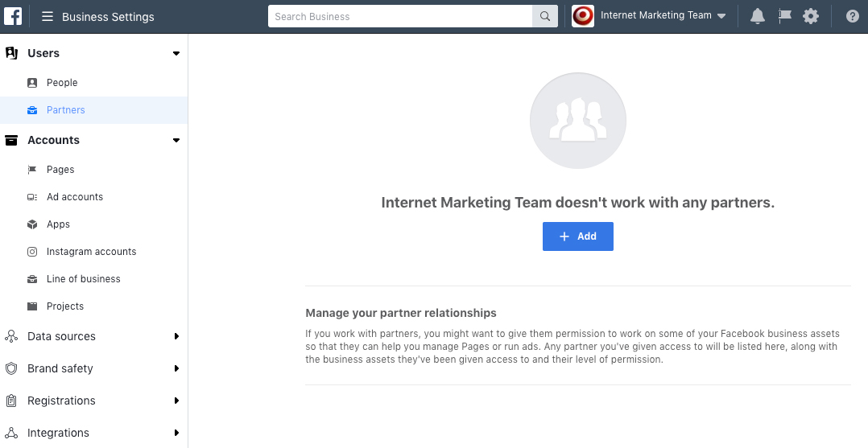The width and height of the screenshot is (868, 448).
Task: Click the flag Pages icon in header
Action: tap(784, 16)
